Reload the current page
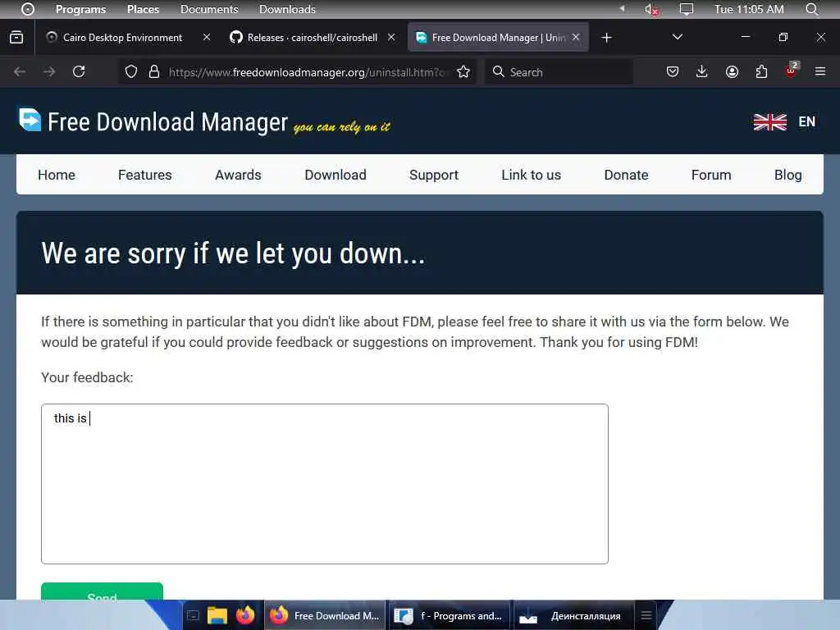Viewport: 840px width, 630px height. click(x=79, y=72)
